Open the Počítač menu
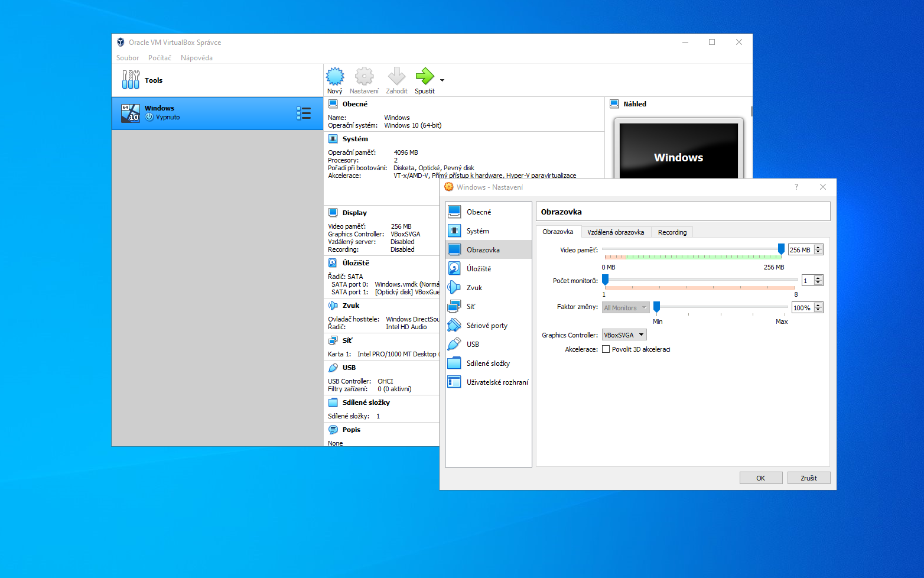The height and width of the screenshot is (578, 924). pyautogui.click(x=160, y=58)
